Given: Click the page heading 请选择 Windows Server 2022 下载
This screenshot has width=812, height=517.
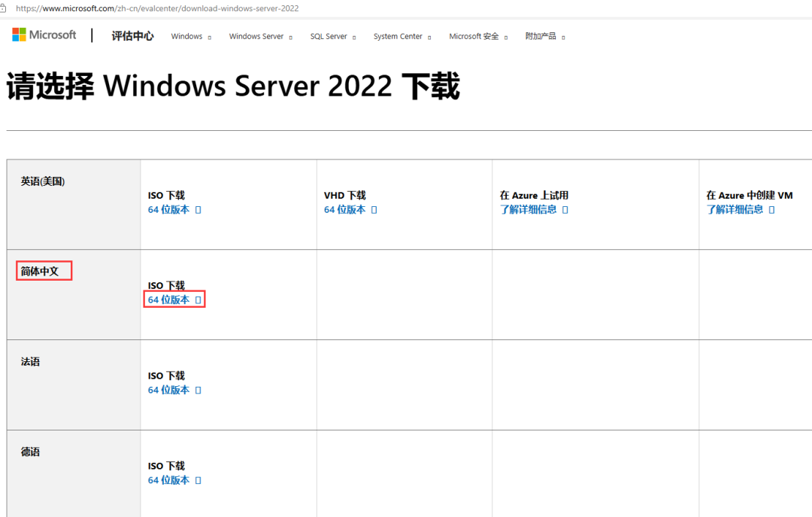Looking at the screenshot, I should 233,86.
